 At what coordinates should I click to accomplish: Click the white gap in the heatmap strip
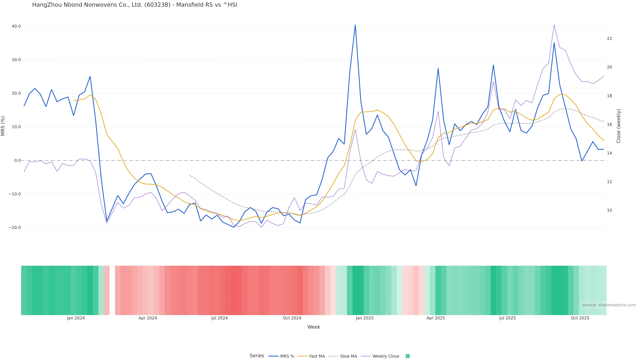coord(112,290)
